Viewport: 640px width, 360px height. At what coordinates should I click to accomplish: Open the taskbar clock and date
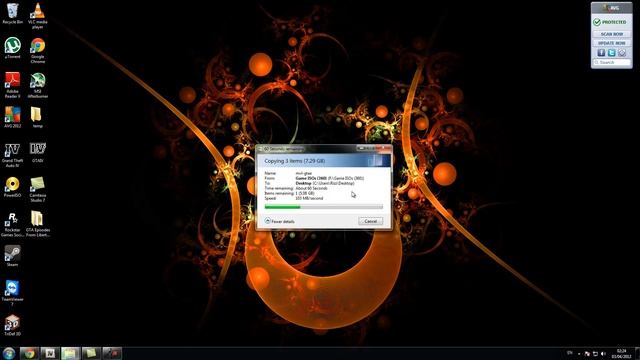[x=621, y=353]
